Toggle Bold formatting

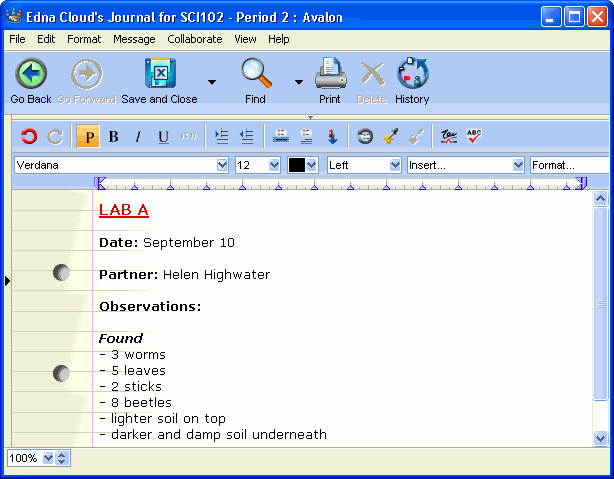[113, 137]
